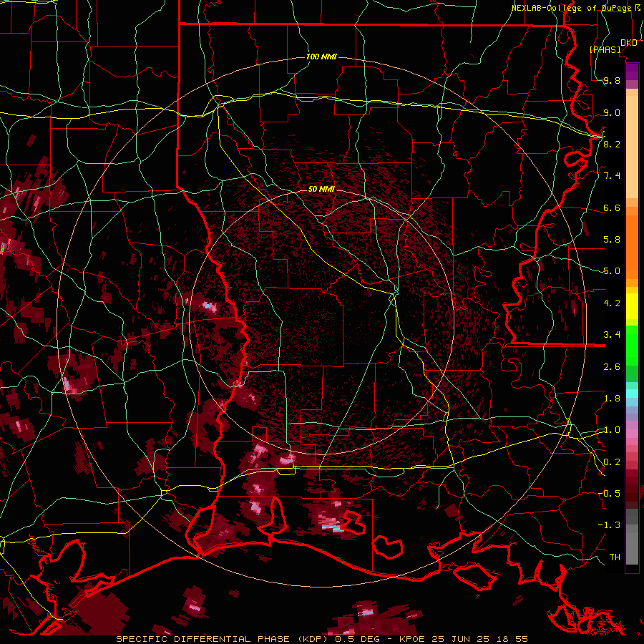Screen dimensions: 644x644
Task: Click the TH threshold label
Action: [x=615, y=557]
